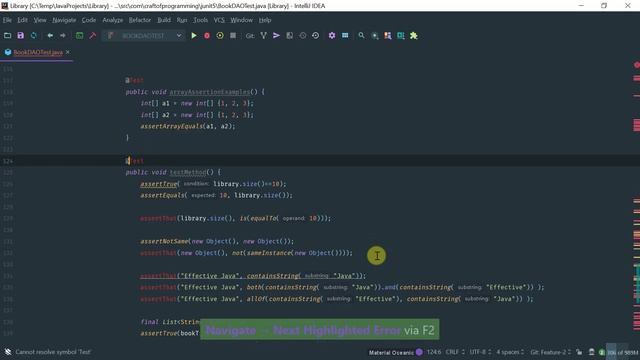
Task: Open the VCS menu
Action: pyautogui.click(x=219, y=20)
